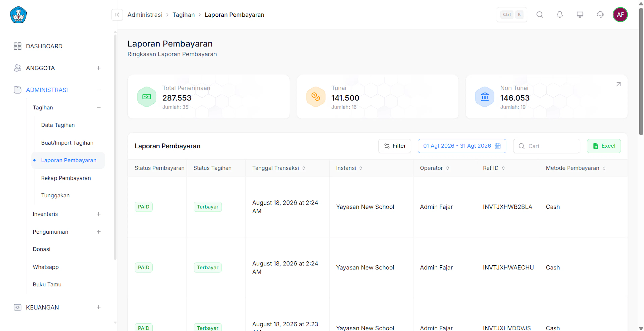Click Tagihan breadcrumb link
Viewport: 644px width, 331px height.
coord(183,15)
